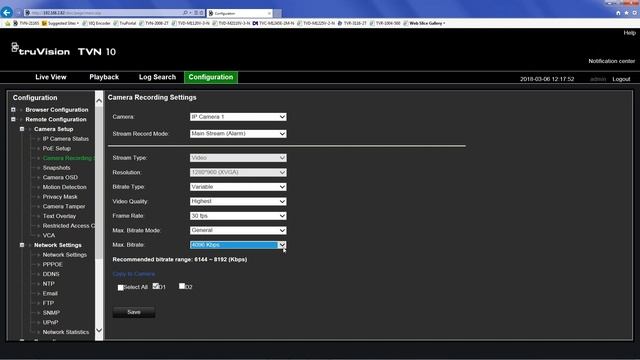Open IP Camera Status in the tree

[x=66, y=139]
